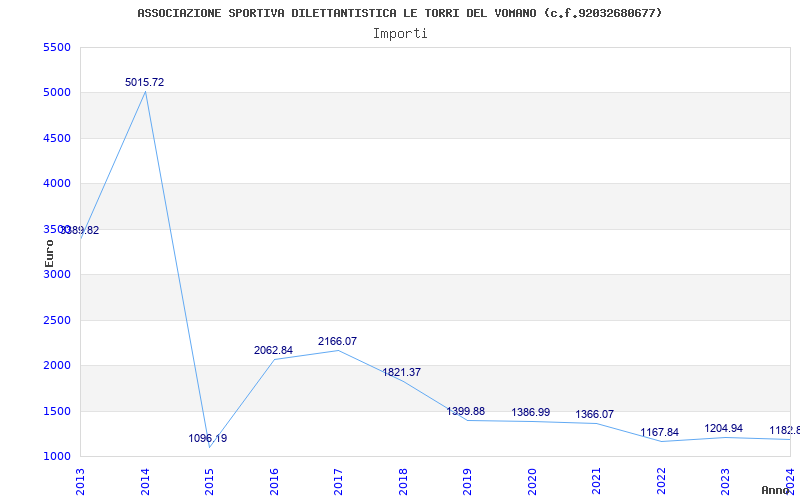Image resolution: width=800 pixels, height=500 pixels.
Task: Click the 2014 x-axis year label
Action: click(x=145, y=482)
